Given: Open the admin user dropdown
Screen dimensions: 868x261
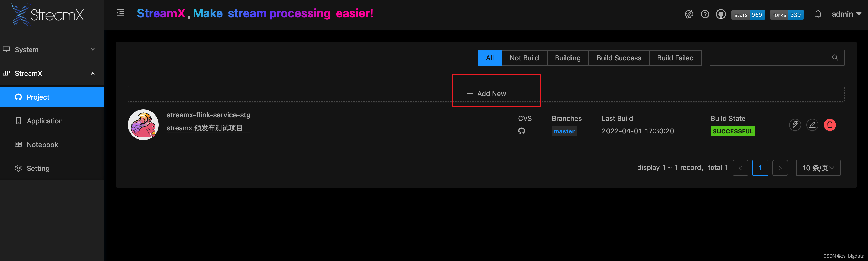Looking at the screenshot, I should [846, 14].
